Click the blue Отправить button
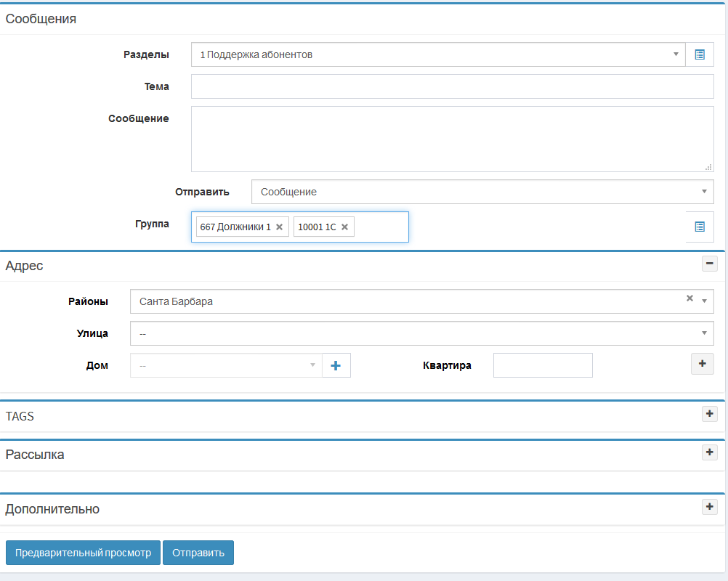This screenshot has height=581, width=728. (x=198, y=553)
